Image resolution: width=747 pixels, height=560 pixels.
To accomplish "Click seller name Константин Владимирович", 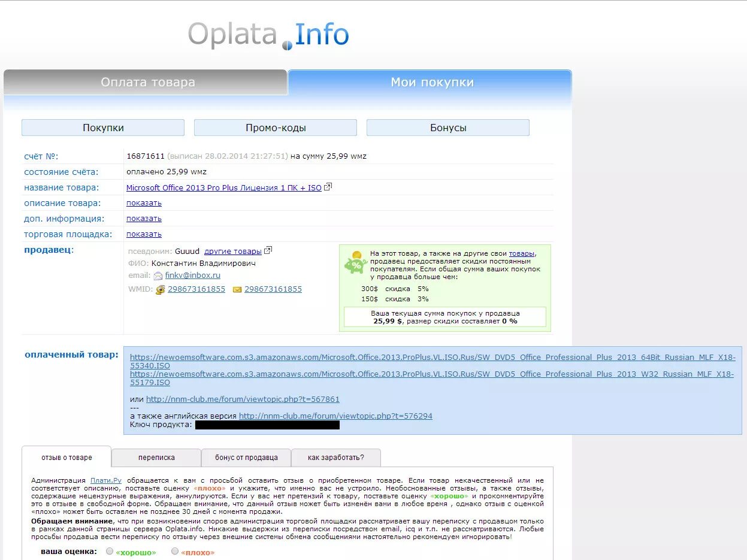I will pos(204,264).
